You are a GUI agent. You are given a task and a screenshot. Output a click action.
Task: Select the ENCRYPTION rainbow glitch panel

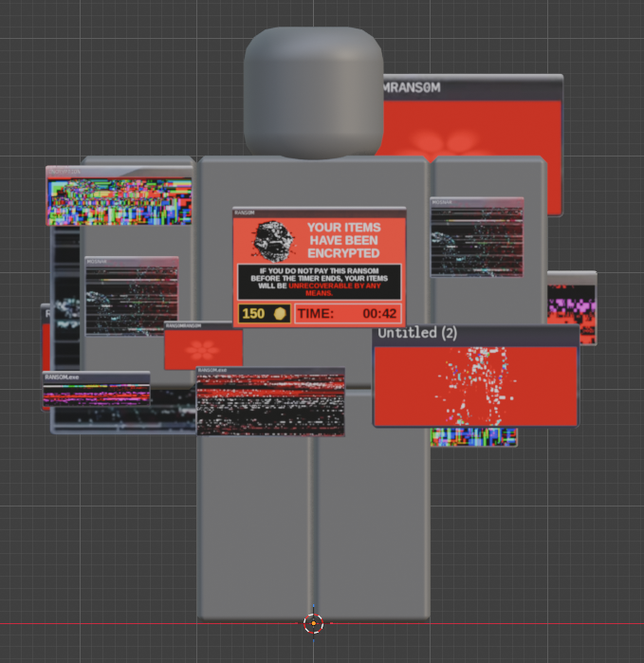tap(120, 195)
